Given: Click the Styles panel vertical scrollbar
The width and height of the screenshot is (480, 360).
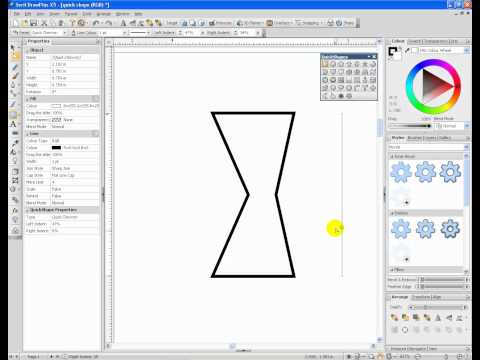Looking at the screenshot, I should coord(467,213).
